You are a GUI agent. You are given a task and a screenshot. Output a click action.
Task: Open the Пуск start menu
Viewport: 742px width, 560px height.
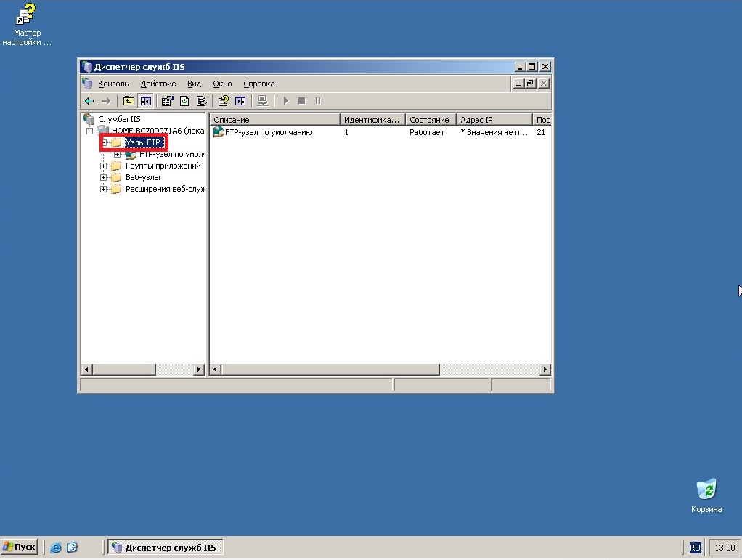pyautogui.click(x=20, y=547)
